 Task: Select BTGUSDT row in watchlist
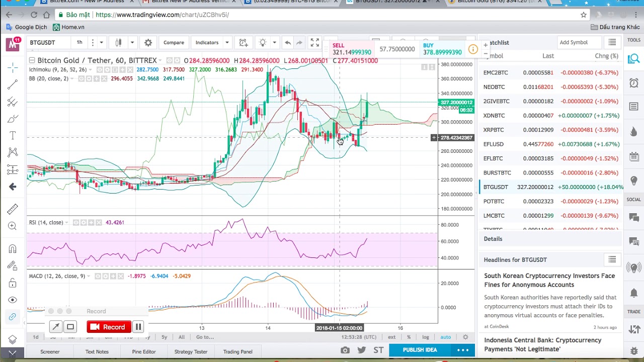pos(551,187)
